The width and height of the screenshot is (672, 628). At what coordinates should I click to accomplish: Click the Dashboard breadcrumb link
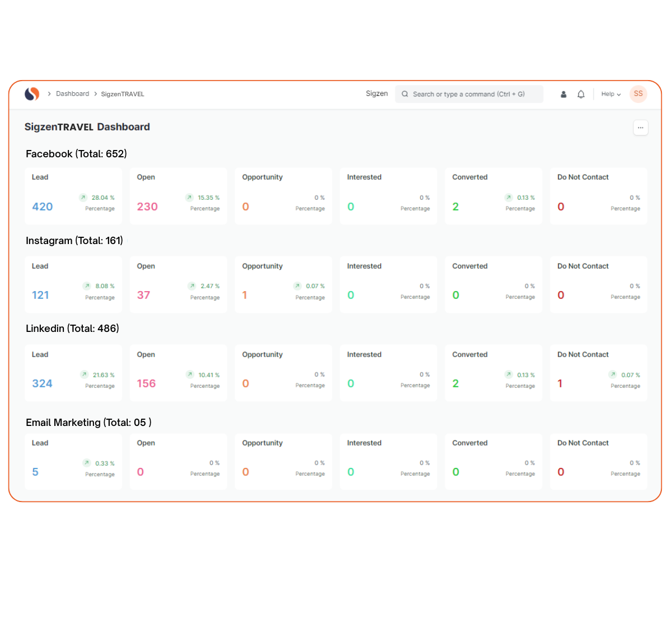point(72,94)
